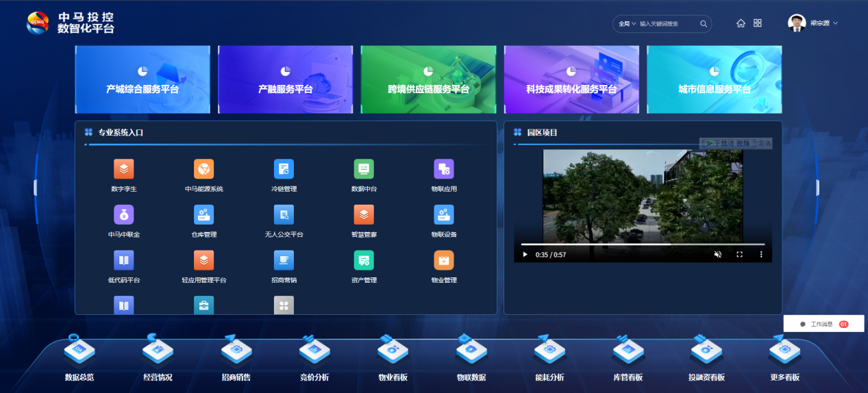Open the grid apps icon in header
Viewport: 868px width, 393px height.
758,23
